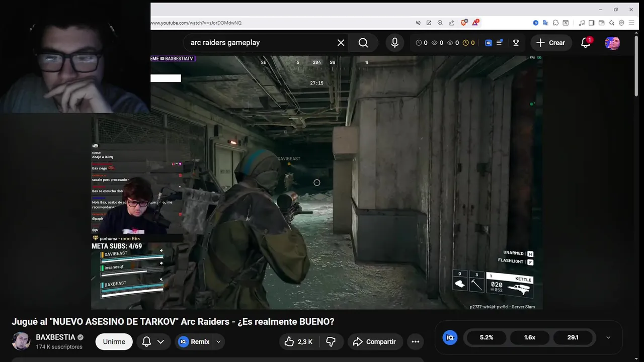Click the zoom magnifier icon in address bar
This screenshot has height=362, width=644.
point(440,23)
